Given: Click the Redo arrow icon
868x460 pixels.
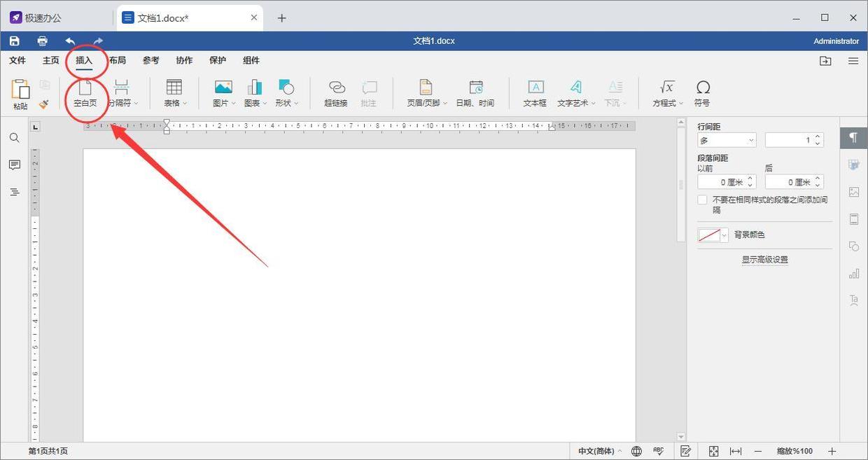Looking at the screenshot, I should click(97, 41).
